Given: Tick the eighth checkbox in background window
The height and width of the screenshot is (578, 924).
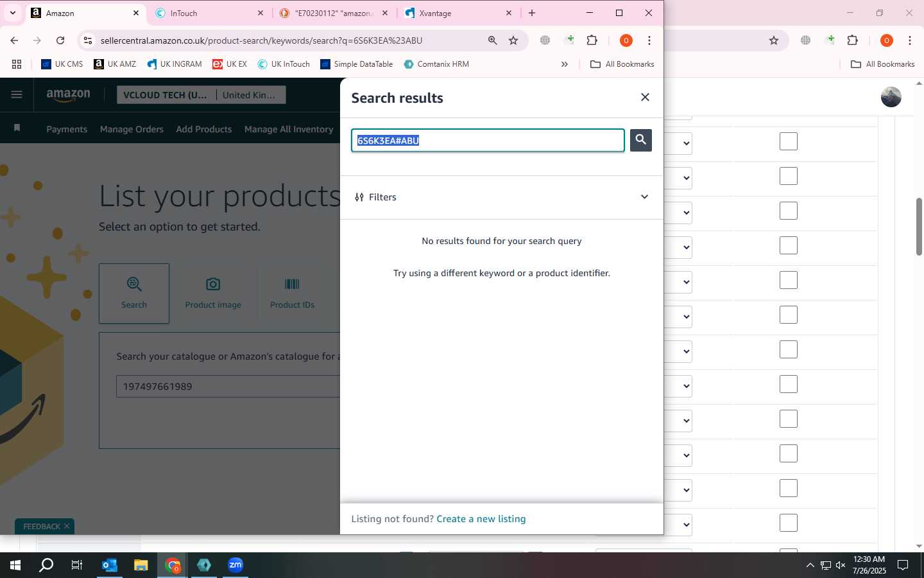Looking at the screenshot, I should pos(789,384).
